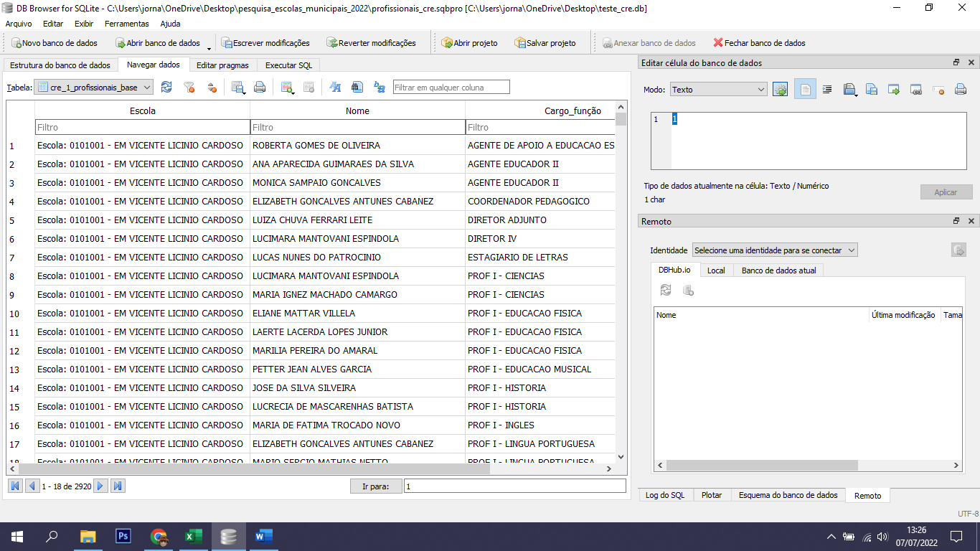Open Word from the Windows taskbar
Image resolution: width=980 pixels, height=551 pixels.
pyautogui.click(x=264, y=536)
